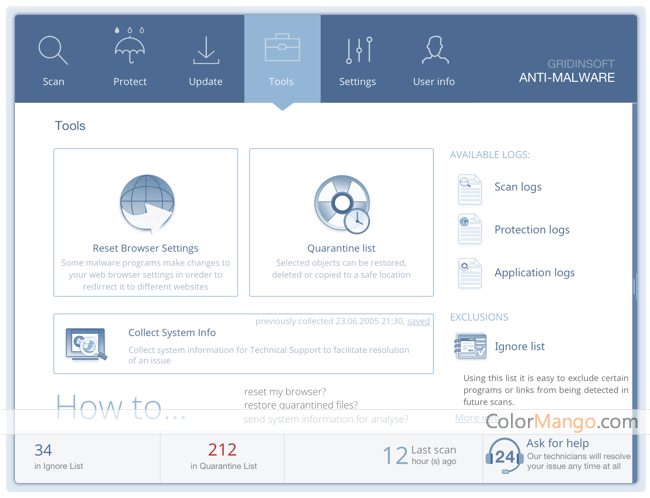Image resolution: width=650 pixels, height=498 pixels.
Task: Open the Quarantine list disc icon
Action: (341, 203)
